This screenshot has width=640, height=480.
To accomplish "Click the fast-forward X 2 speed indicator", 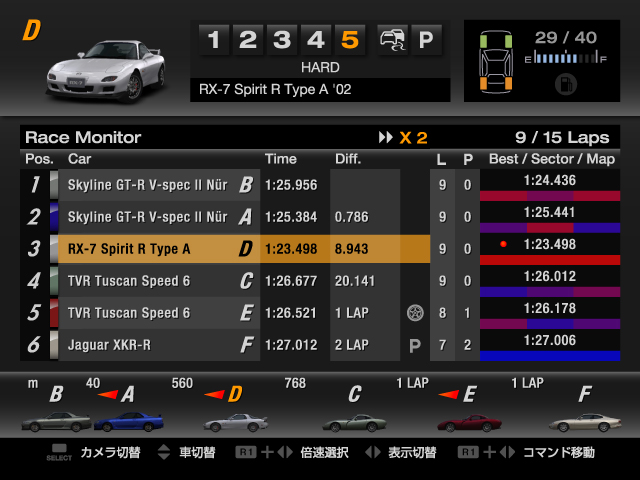I will [x=402, y=137].
